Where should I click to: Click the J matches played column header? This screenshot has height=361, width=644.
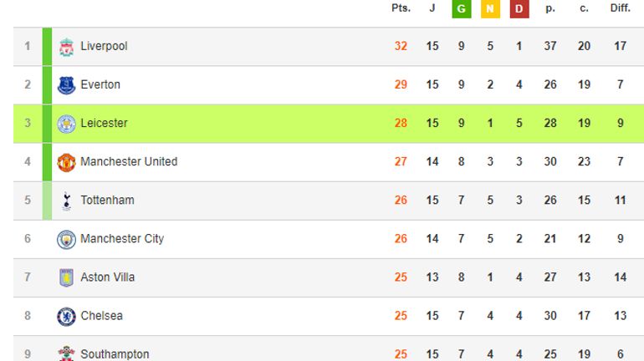pos(432,8)
